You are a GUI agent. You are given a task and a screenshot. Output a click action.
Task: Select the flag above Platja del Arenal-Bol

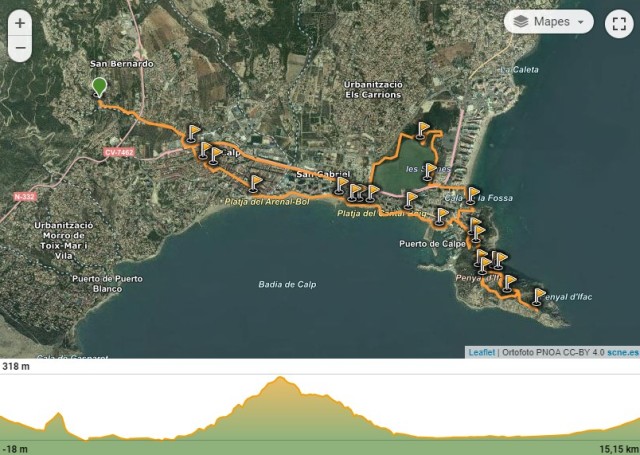[x=255, y=184]
